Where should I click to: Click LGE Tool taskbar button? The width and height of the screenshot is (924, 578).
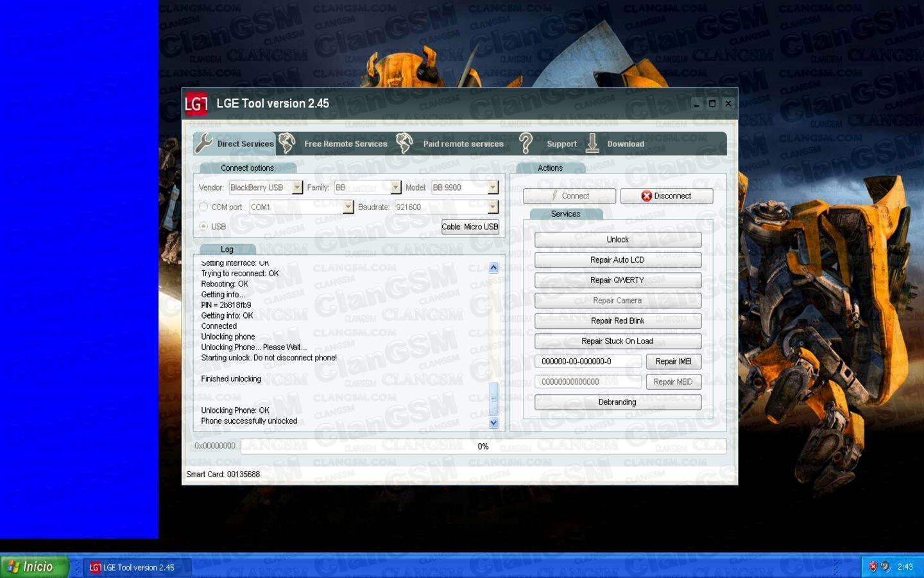click(x=136, y=567)
